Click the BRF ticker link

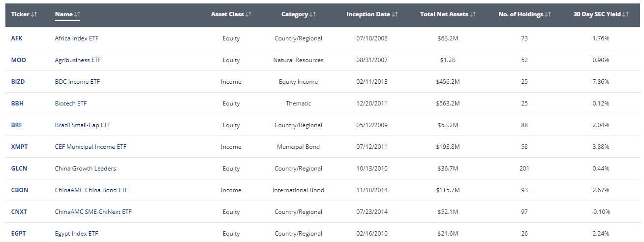[x=17, y=125]
